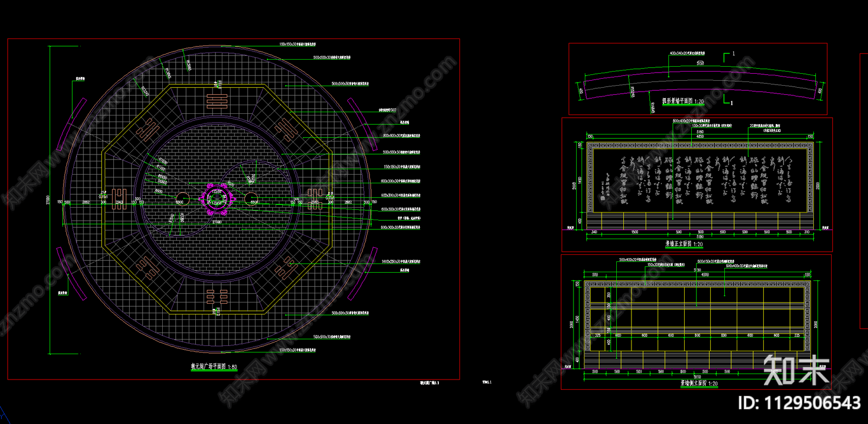Pick the R5845 radius label on arc plan
Image resolution: width=868 pixels, height=424 pixels.
633,92
